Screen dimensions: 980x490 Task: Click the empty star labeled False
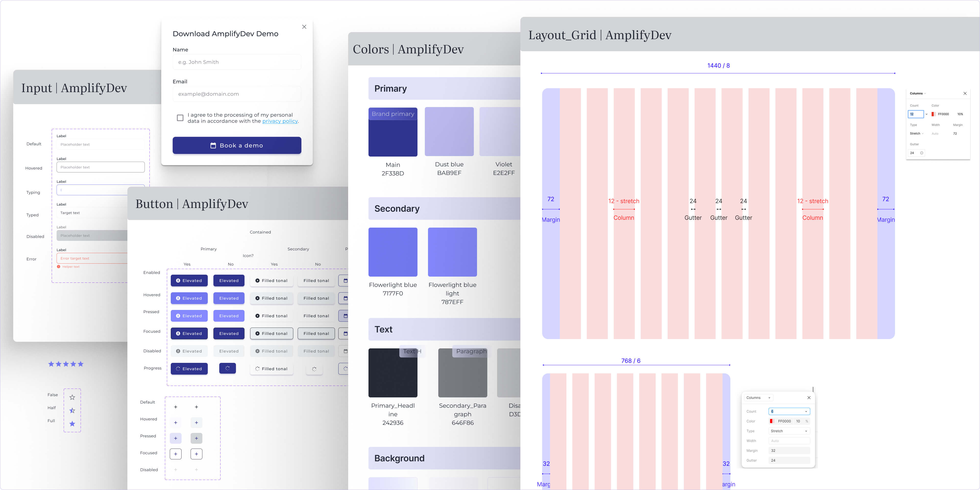(72, 397)
